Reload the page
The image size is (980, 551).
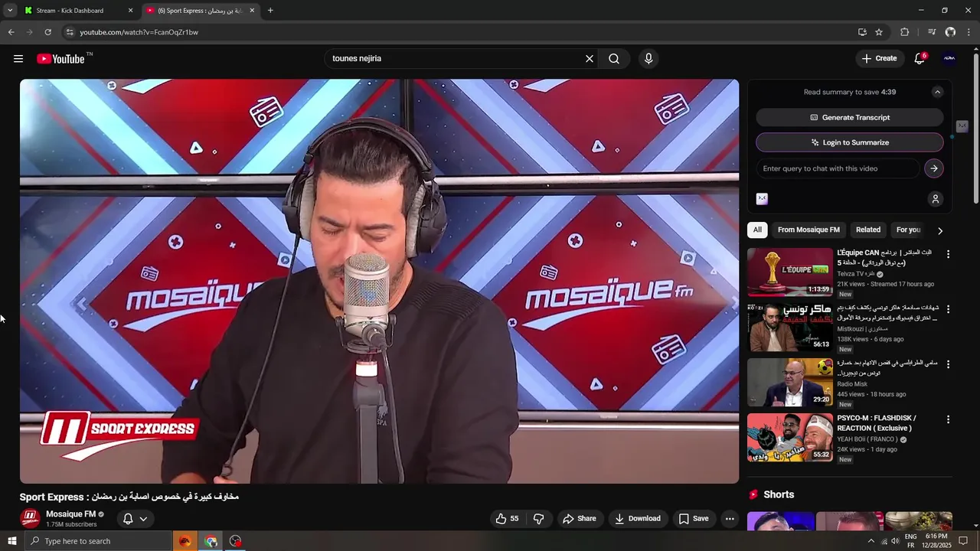(47, 32)
